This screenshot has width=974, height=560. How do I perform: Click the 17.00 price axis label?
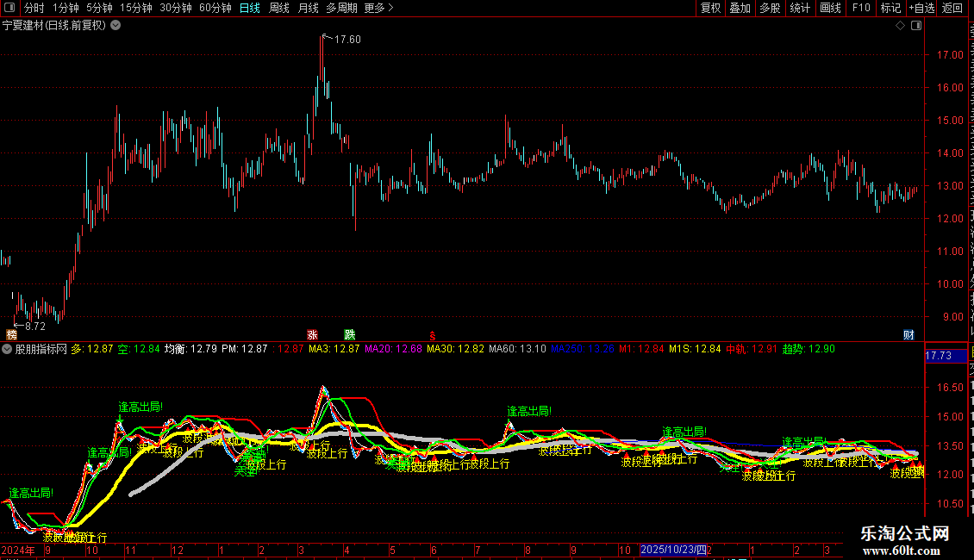950,54
